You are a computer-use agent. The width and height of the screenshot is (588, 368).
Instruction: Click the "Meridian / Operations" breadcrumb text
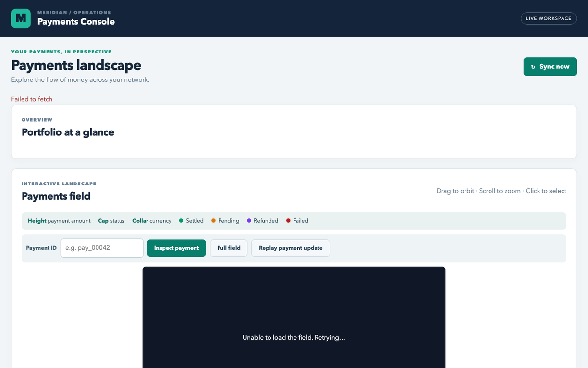pos(74,12)
